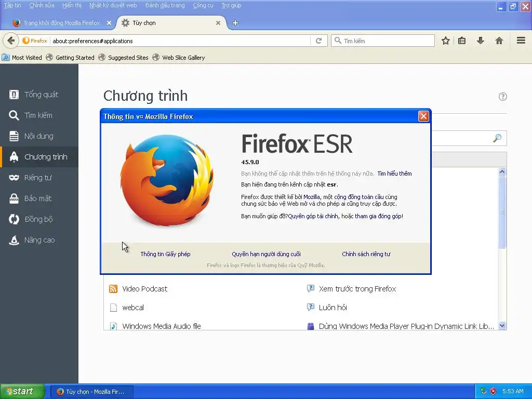Open Quyền hạn người dùng cuối link
Screen dimensions: 532x399
pyautogui.click(x=266, y=254)
